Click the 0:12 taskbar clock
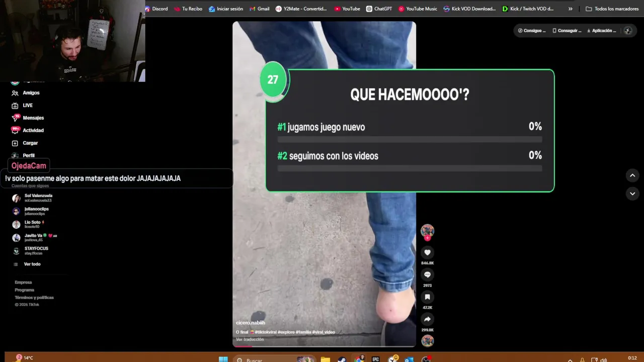 (x=632, y=358)
